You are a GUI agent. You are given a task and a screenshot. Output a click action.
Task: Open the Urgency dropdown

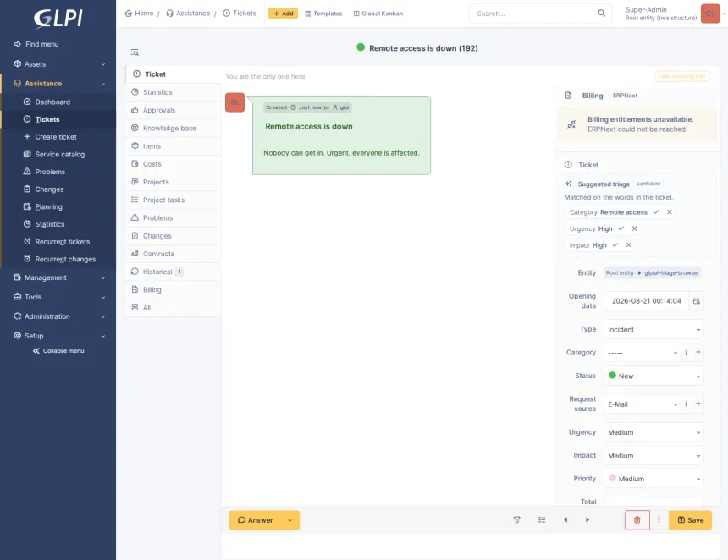click(654, 432)
